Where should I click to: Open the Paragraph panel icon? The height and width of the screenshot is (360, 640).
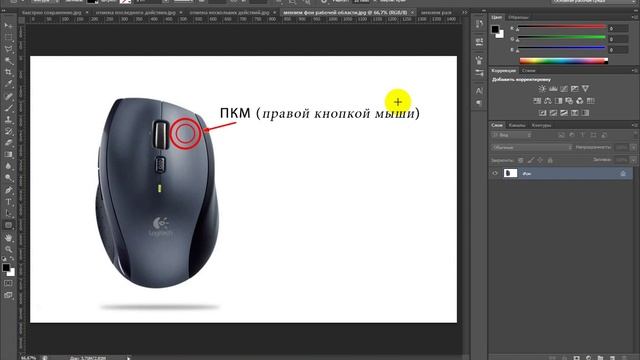(479, 103)
